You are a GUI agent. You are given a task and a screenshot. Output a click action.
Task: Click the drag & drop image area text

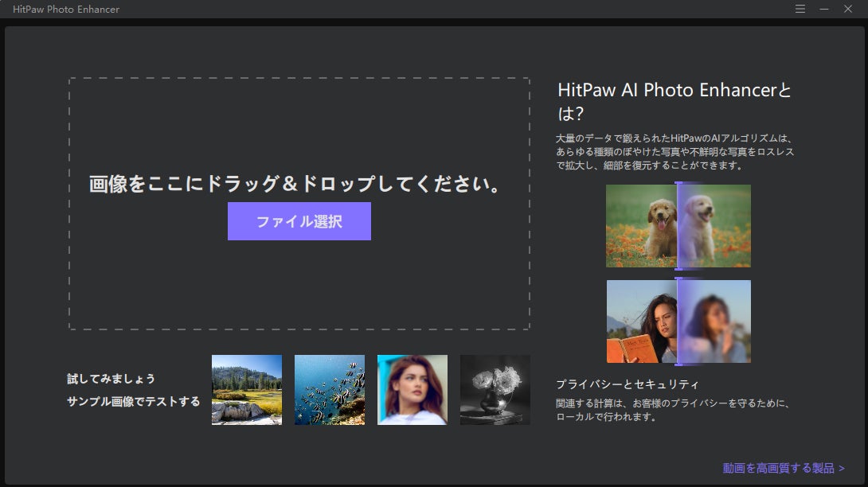[295, 184]
